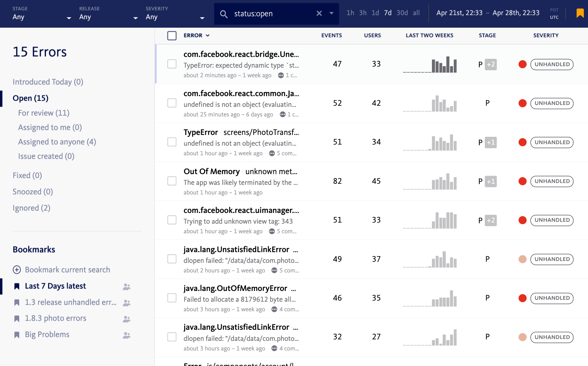Open the Stage filter dropdown
588x366 pixels.
pyautogui.click(x=41, y=17)
